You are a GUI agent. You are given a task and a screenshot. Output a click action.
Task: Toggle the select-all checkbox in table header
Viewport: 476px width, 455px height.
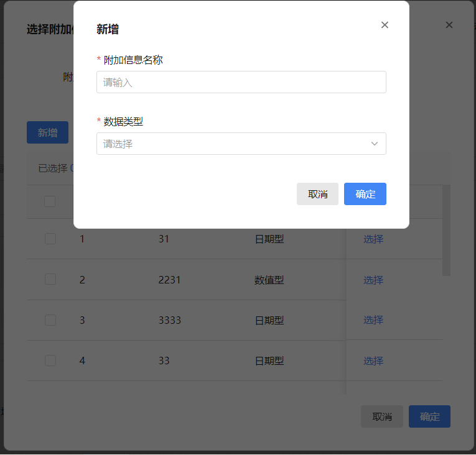50,201
